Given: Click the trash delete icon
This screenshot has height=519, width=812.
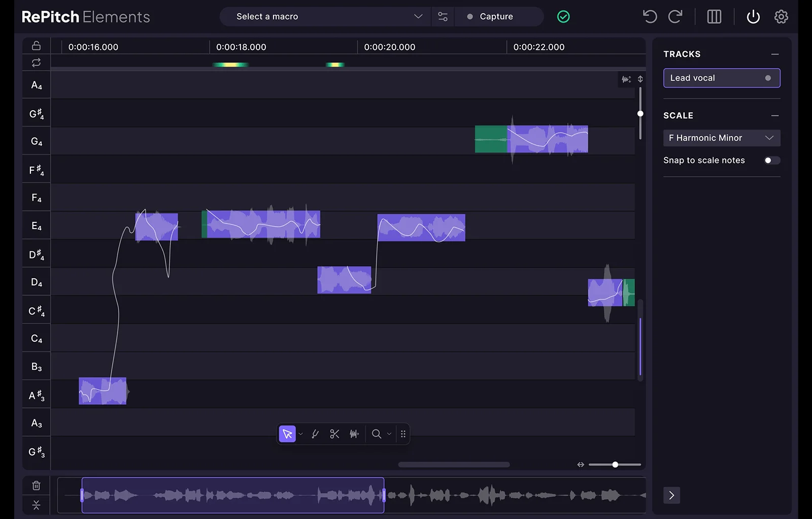Looking at the screenshot, I should [36, 485].
